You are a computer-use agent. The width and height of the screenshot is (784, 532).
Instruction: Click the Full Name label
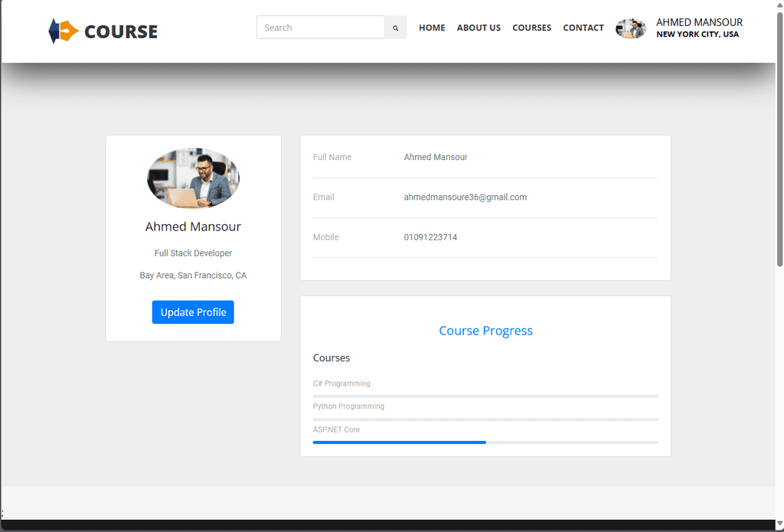coord(332,157)
